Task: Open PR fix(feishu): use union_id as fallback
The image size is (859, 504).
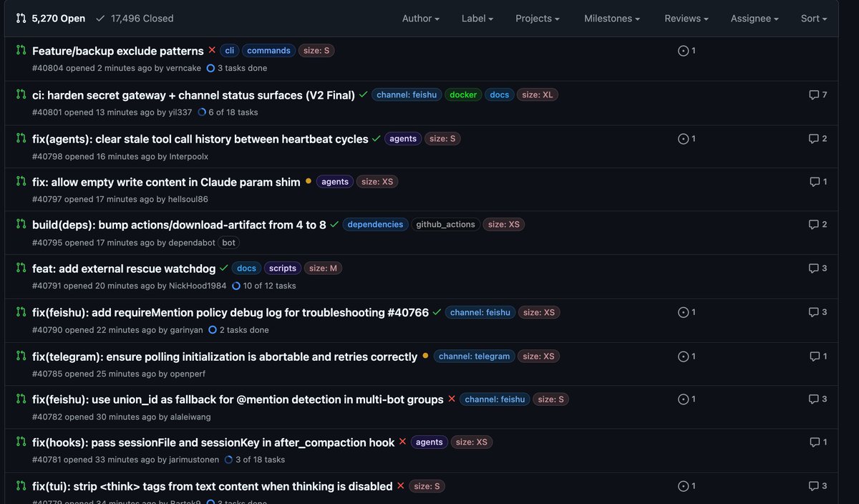Action: pos(238,399)
